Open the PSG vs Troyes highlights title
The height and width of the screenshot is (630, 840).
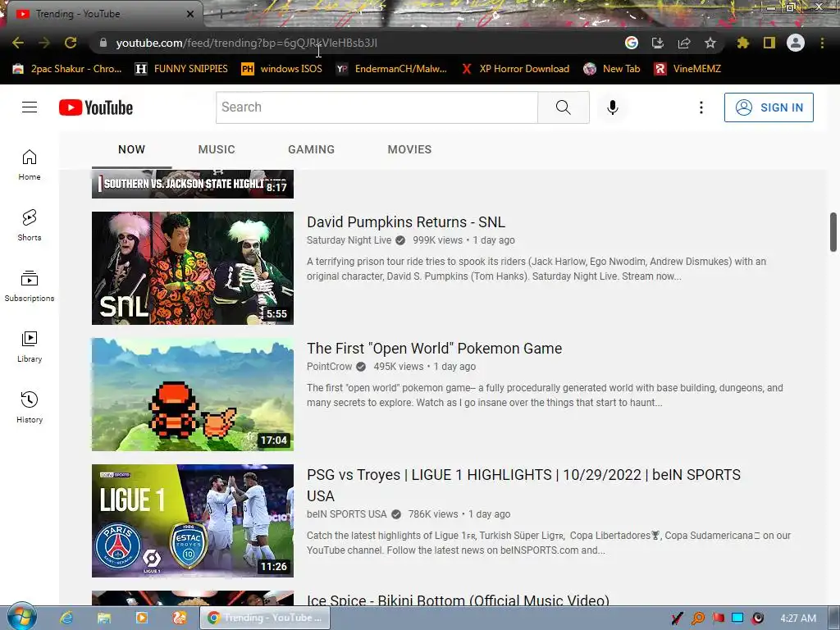click(523, 485)
